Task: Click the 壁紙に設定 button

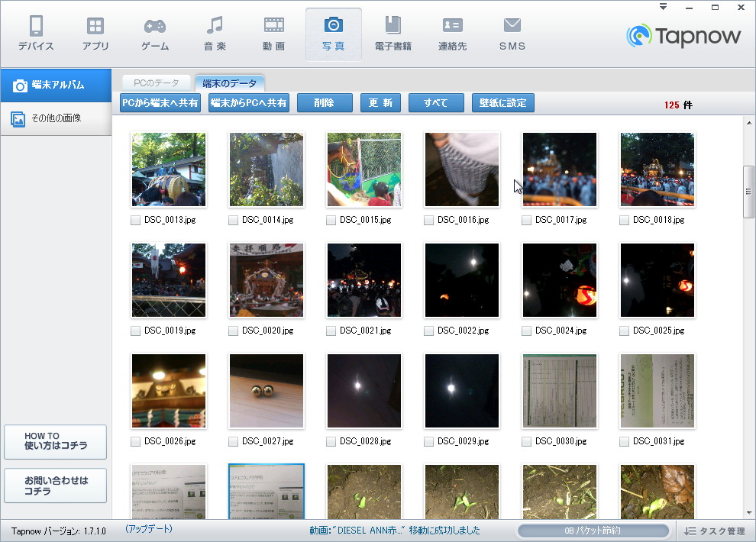Action: pos(503,102)
